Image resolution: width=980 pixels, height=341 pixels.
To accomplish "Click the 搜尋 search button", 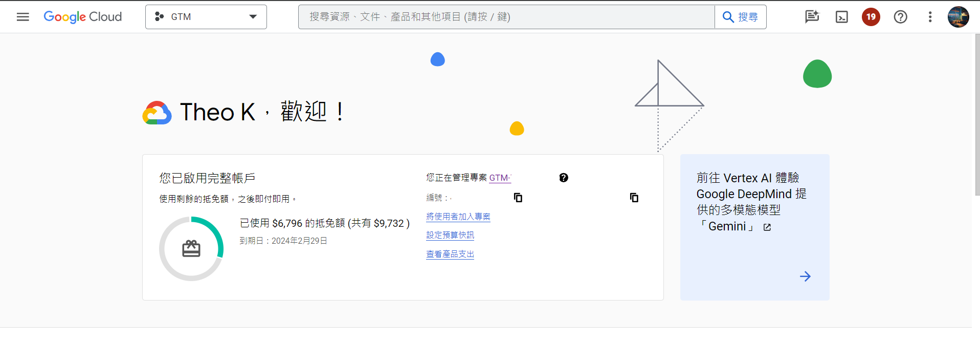I will pyautogui.click(x=741, y=17).
